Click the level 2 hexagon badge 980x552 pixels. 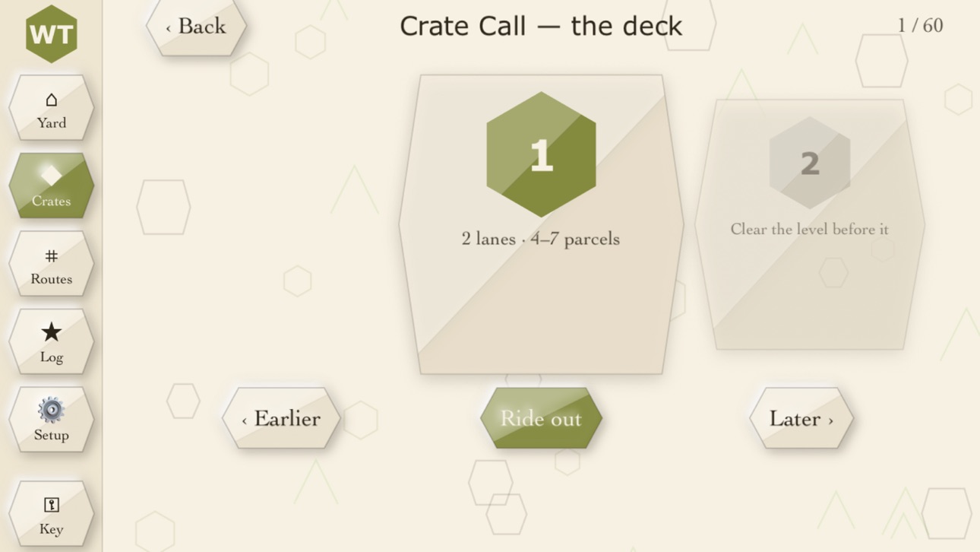point(810,163)
